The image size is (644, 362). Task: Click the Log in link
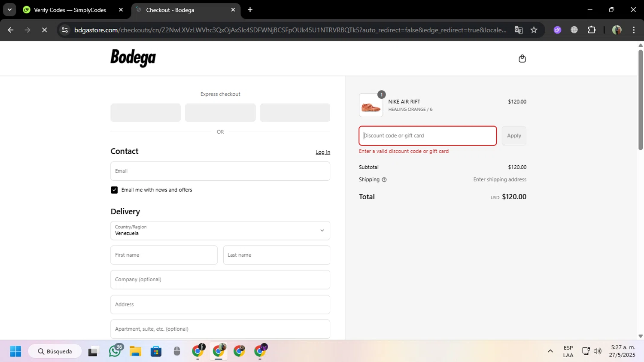pyautogui.click(x=323, y=152)
